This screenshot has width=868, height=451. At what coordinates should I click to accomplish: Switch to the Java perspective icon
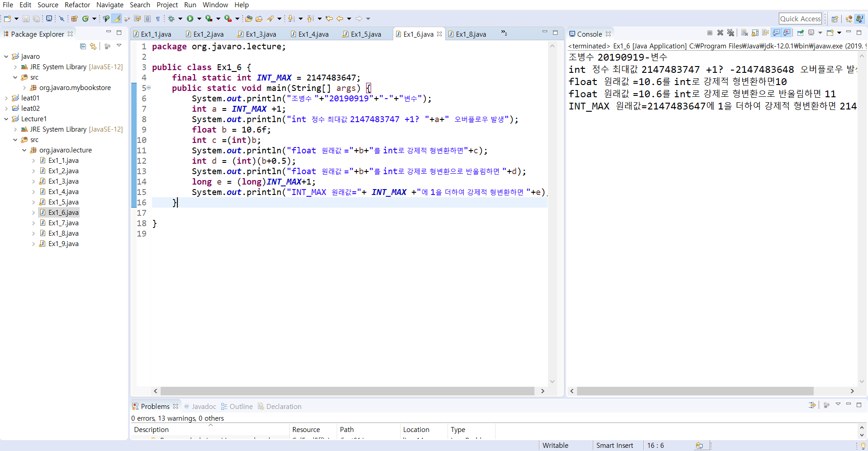[x=859, y=19]
